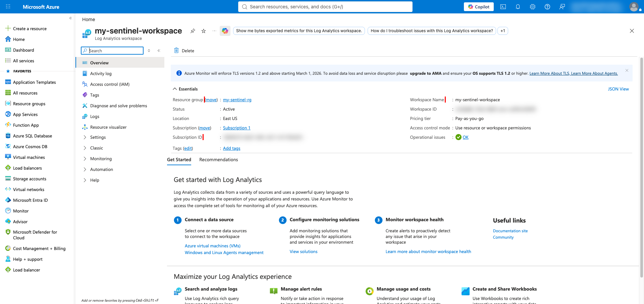
Task: Click the troubleshoot issues suggestion
Action: click(432, 31)
